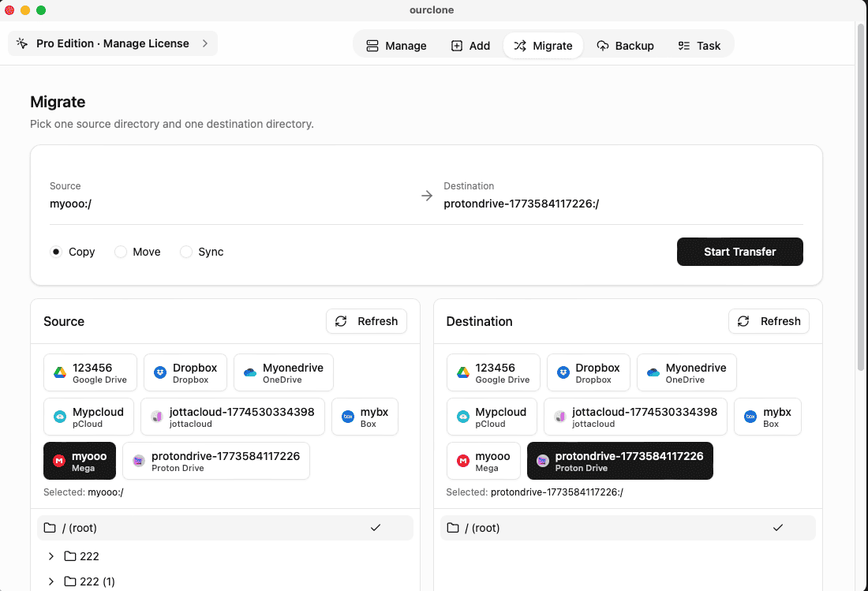868x591 pixels.
Task: Click the Proton Drive remote in Source panel
Action: point(215,460)
